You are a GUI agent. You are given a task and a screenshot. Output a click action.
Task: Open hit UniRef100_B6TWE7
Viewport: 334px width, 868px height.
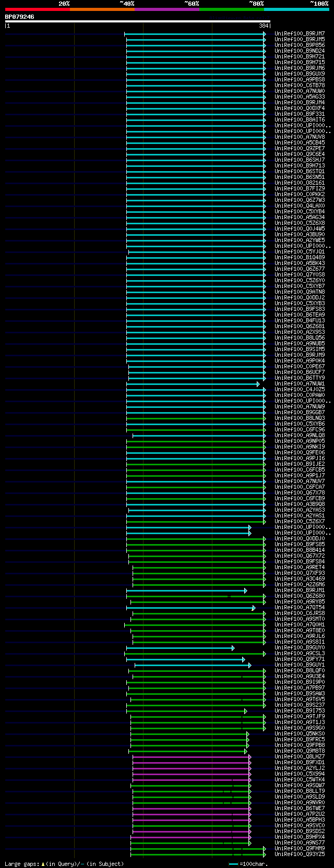300,809
